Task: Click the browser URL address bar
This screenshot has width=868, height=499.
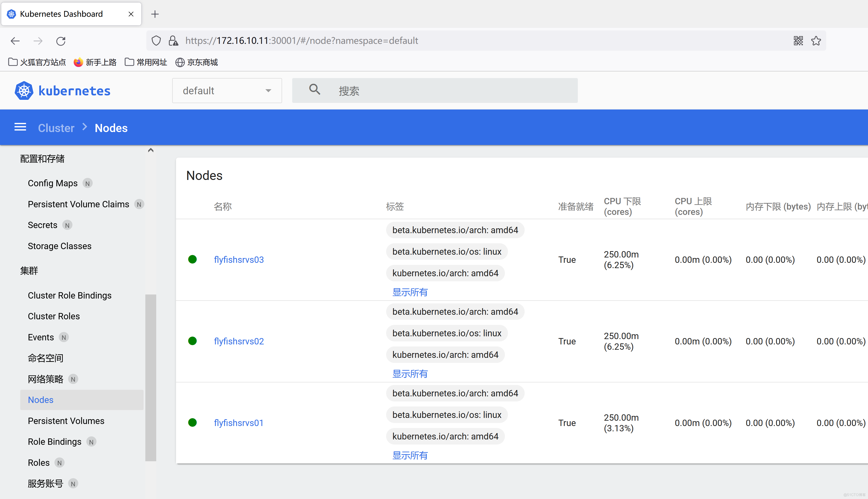Action: (486, 41)
